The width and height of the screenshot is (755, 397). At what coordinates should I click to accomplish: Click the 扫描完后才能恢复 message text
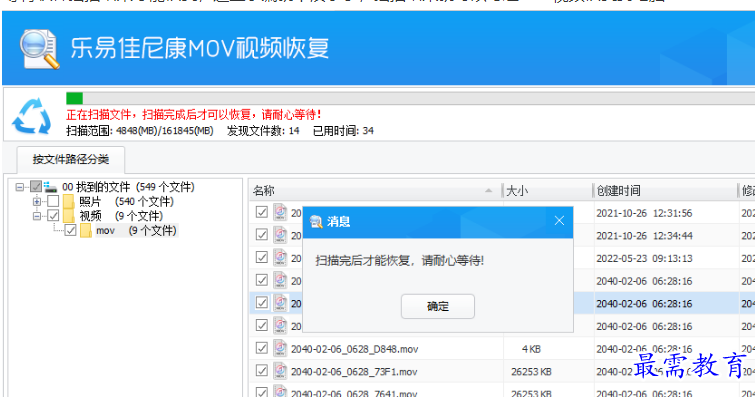(400, 261)
